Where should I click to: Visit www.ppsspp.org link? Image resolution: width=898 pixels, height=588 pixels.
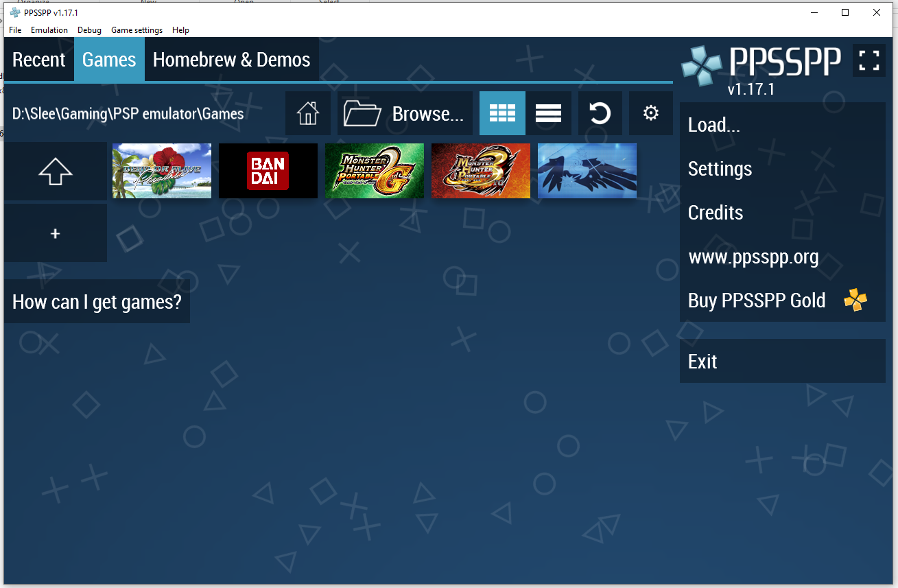(783, 257)
